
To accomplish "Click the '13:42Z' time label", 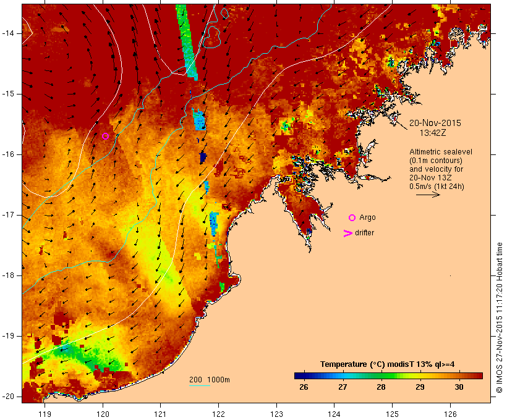I will (x=433, y=133).
